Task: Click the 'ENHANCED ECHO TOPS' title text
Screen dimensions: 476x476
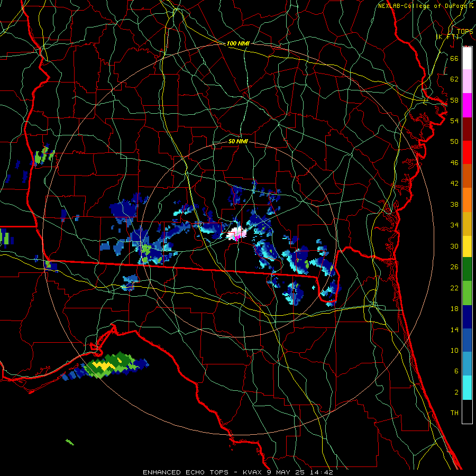Action: point(186,472)
